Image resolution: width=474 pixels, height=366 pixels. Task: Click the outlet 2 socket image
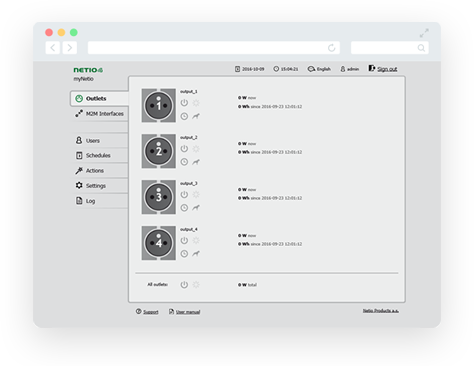click(x=159, y=151)
